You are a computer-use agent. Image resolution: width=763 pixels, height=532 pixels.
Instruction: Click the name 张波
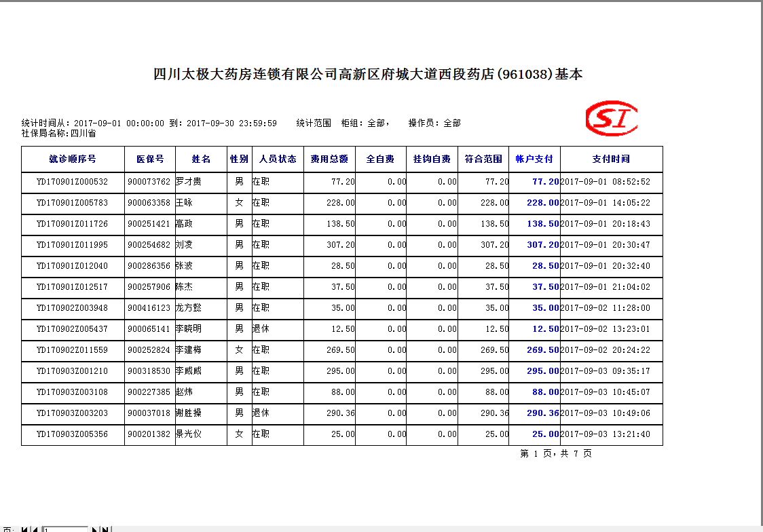coord(185,265)
